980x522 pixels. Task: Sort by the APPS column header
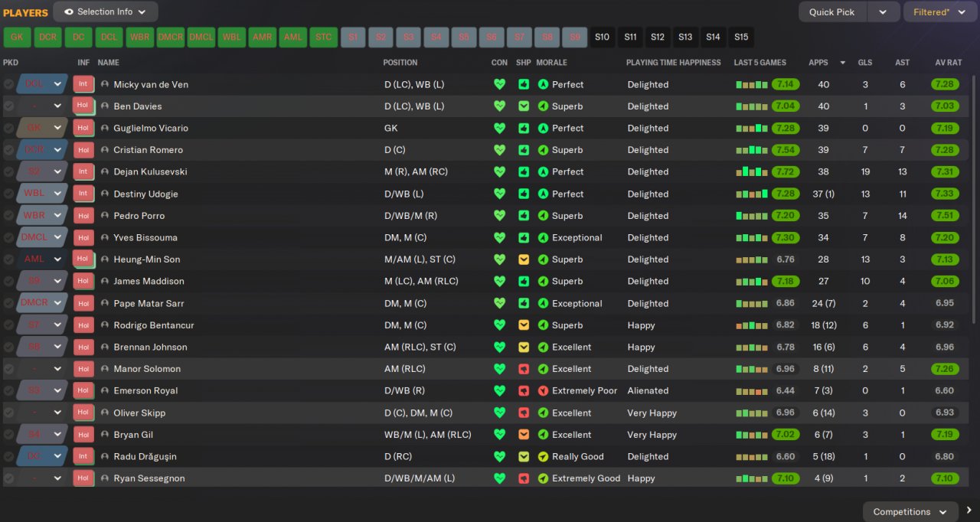[818, 63]
